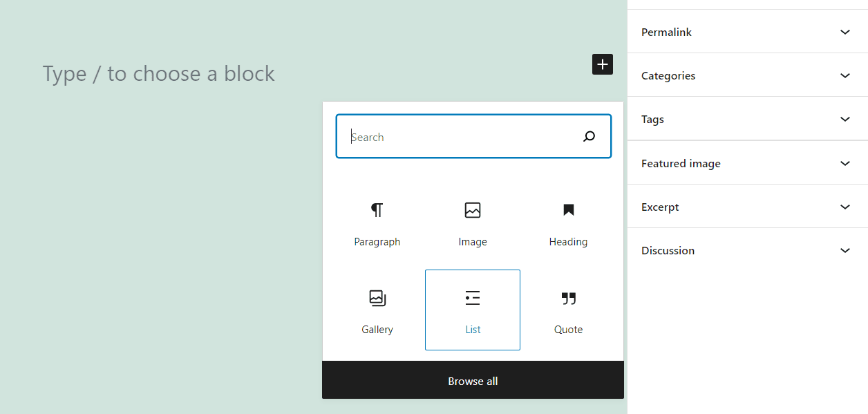This screenshot has width=868, height=414.
Task: Expand the Permalink section
Action: tap(845, 32)
